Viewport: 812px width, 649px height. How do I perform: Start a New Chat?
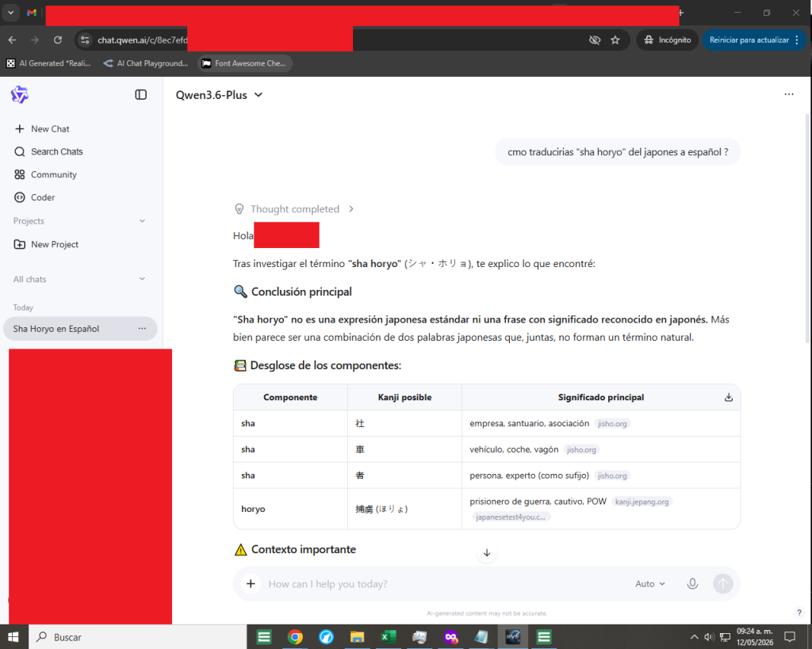pyautogui.click(x=42, y=129)
